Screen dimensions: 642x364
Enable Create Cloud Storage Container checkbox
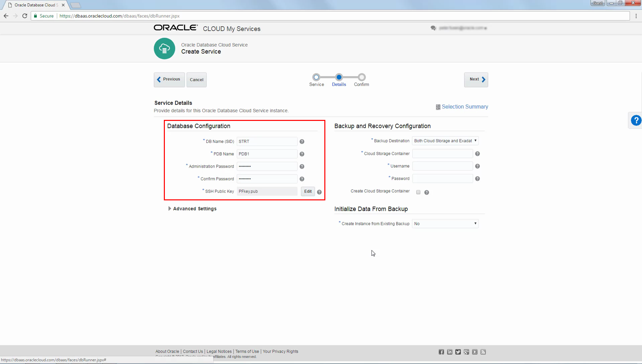[x=418, y=192]
